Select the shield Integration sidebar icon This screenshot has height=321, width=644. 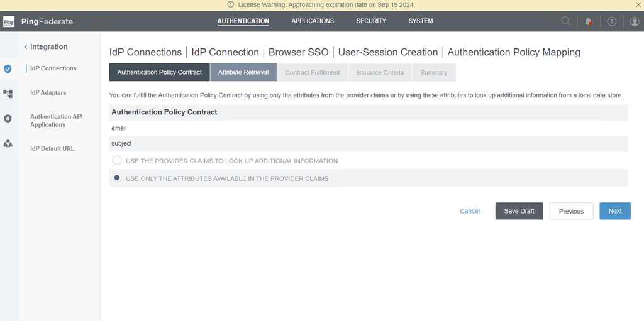(x=8, y=69)
